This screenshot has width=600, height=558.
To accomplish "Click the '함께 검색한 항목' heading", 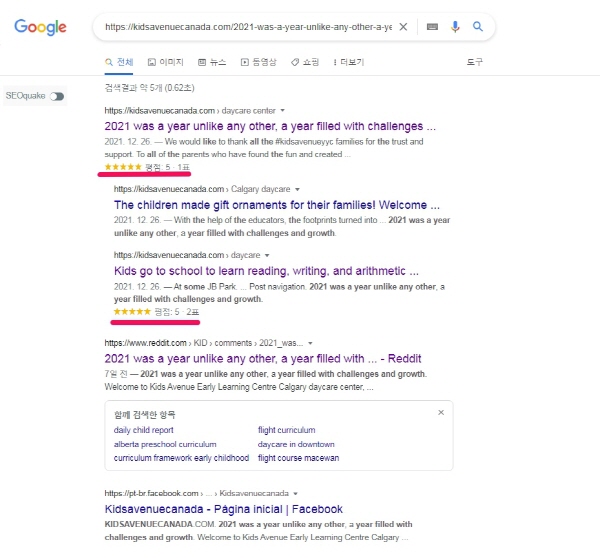I will 145,414.
